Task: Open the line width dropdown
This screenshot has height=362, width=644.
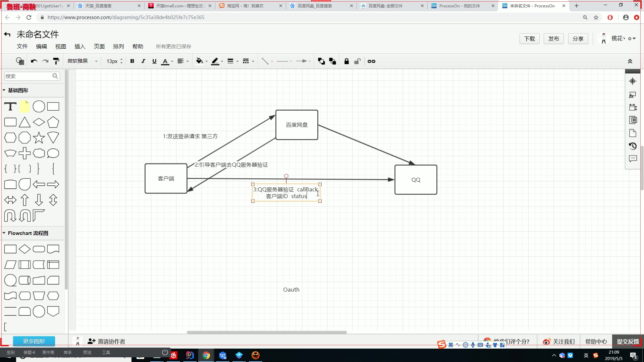Action: [232, 61]
